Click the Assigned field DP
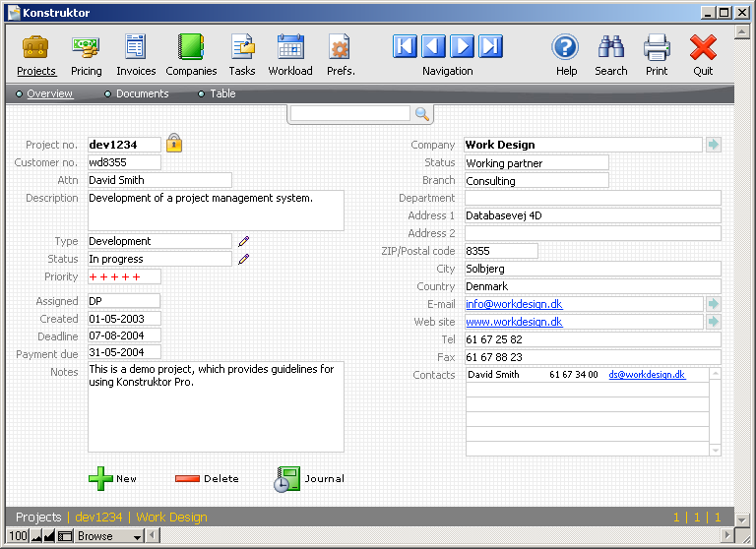This screenshot has width=756, height=549. tap(124, 301)
